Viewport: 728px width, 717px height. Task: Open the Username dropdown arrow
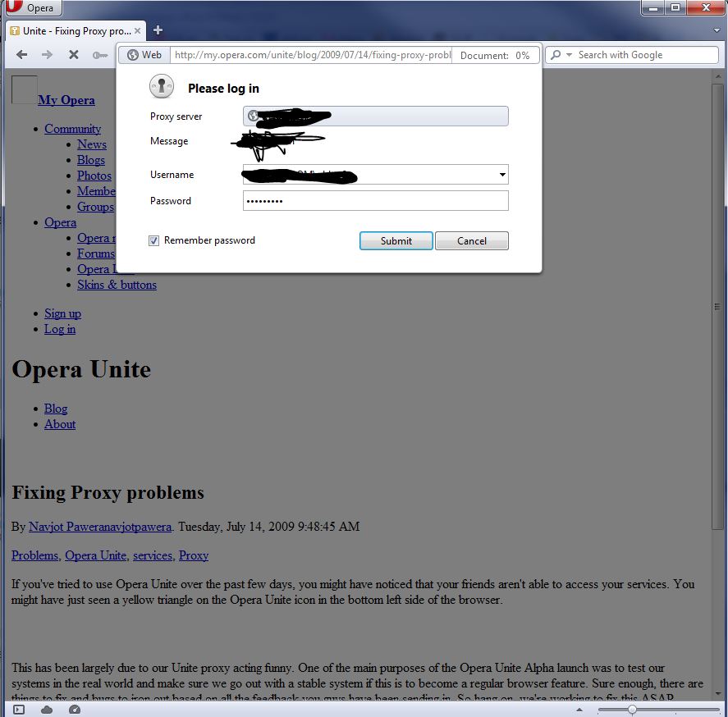point(502,175)
